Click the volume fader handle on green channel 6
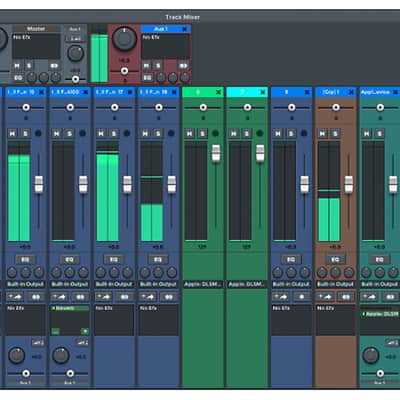The image size is (400, 400). [216, 153]
